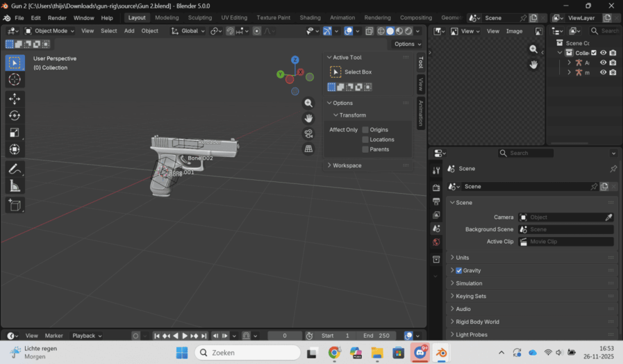623x364 pixels.
Task: Open the File menu
Action: coord(19,18)
